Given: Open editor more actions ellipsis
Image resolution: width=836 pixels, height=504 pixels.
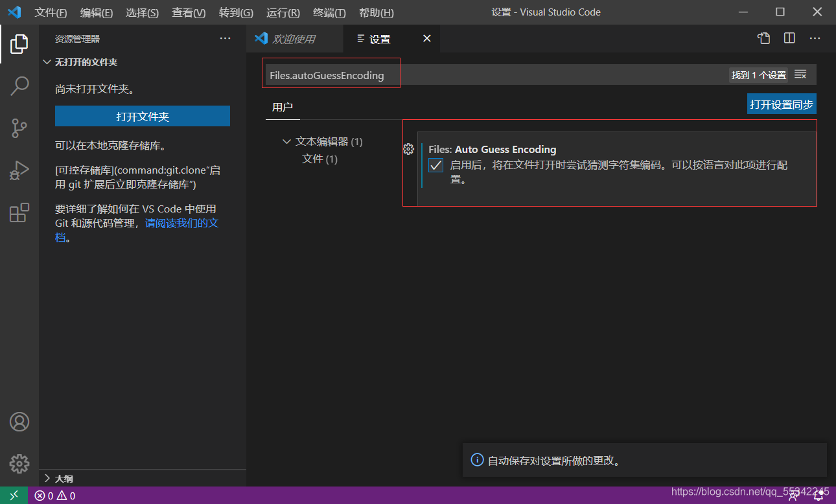Looking at the screenshot, I should [x=815, y=38].
